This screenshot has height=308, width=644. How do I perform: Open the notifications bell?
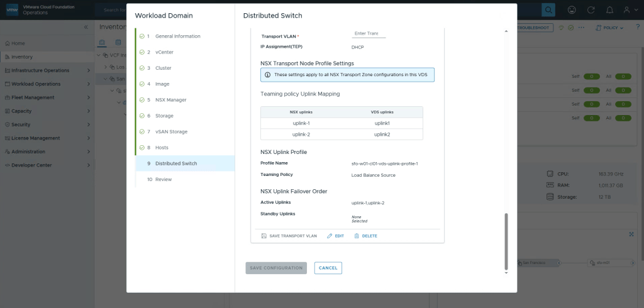609,10
